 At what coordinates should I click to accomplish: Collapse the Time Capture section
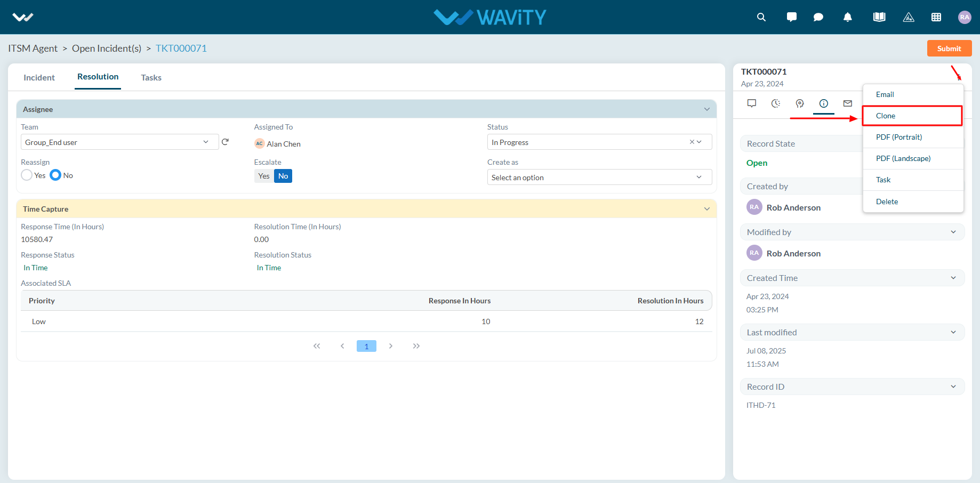click(x=707, y=209)
